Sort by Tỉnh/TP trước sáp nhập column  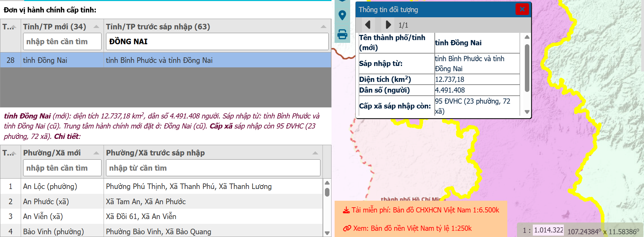[x=323, y=27]
